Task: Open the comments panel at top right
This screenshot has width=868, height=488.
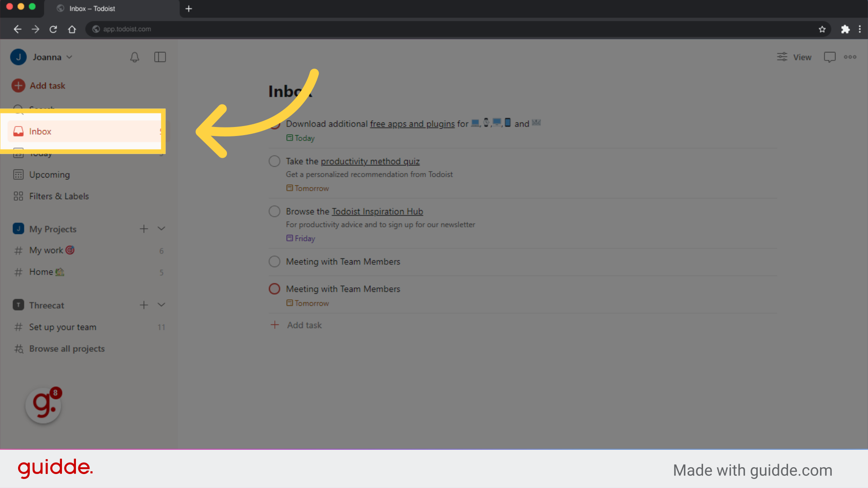Action: (830, 57)
